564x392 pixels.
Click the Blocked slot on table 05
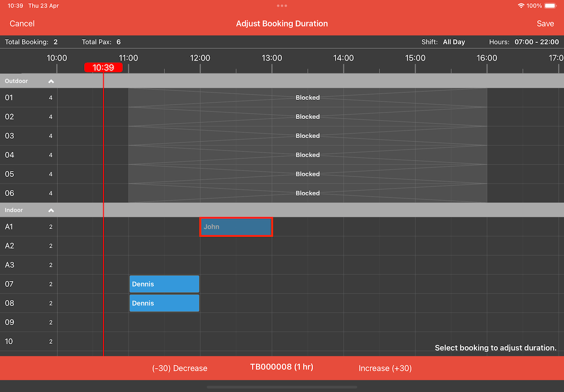pyautogui.click(x=307, y=174)
